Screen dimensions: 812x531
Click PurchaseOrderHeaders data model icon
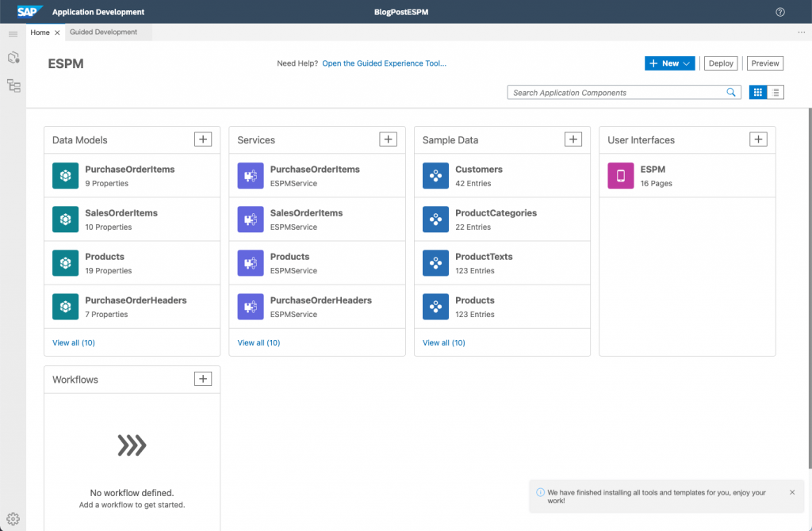click(x=65, y=307)
